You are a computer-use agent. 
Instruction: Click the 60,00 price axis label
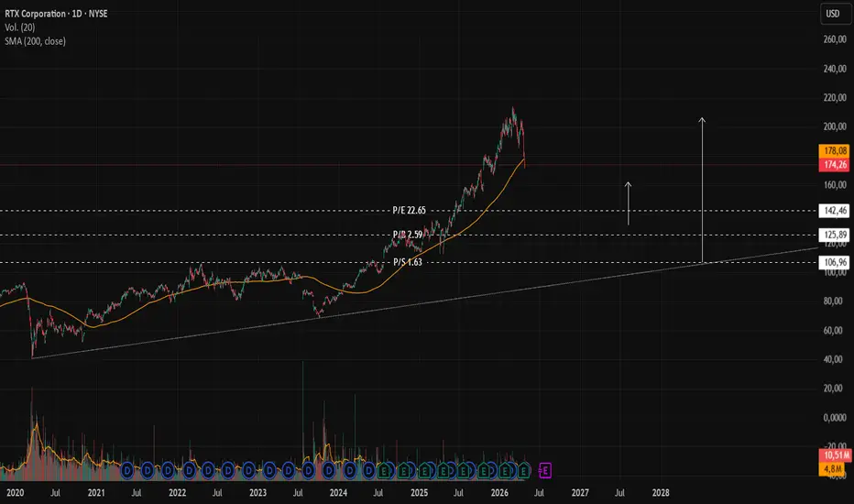pyautogui.click(x=835, y=330)
